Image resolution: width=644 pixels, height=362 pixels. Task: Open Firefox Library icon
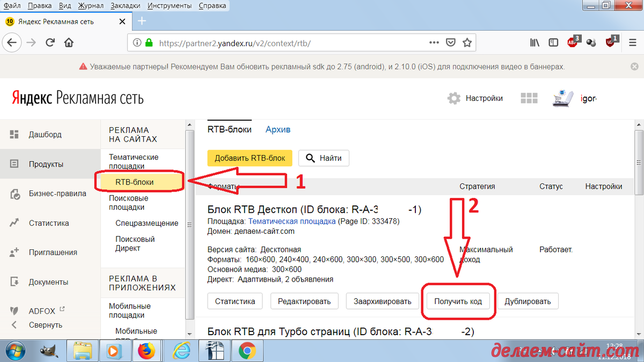[x=535, y=42]
